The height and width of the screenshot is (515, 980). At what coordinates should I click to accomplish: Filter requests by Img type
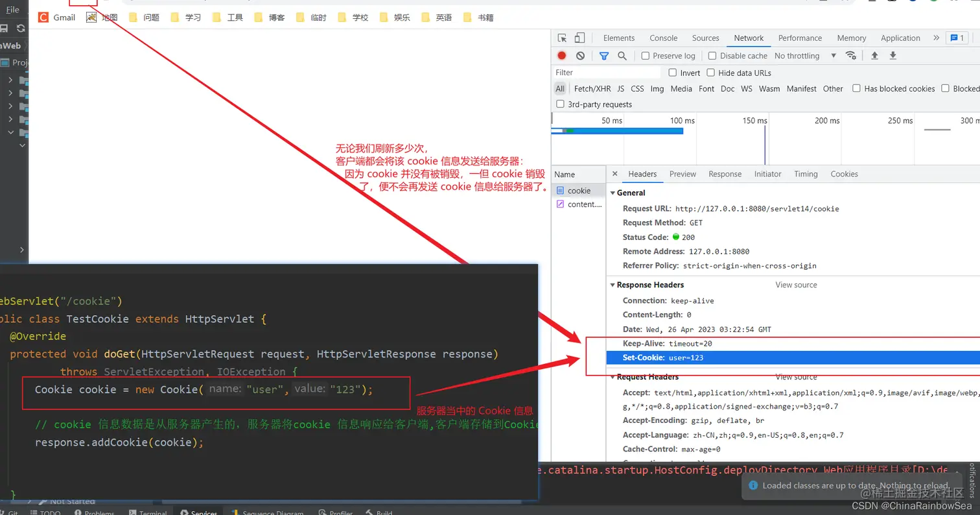tap(657, 89)
